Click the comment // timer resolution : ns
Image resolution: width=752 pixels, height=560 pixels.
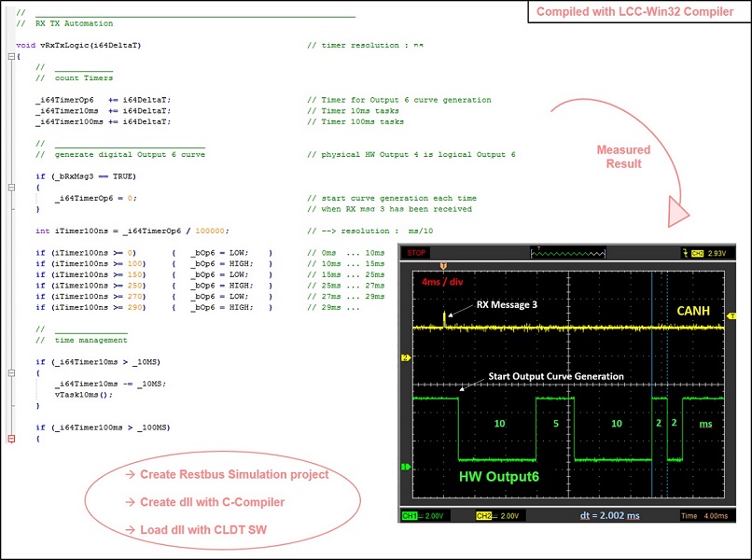pyautogui.click(x=366, y=45)
